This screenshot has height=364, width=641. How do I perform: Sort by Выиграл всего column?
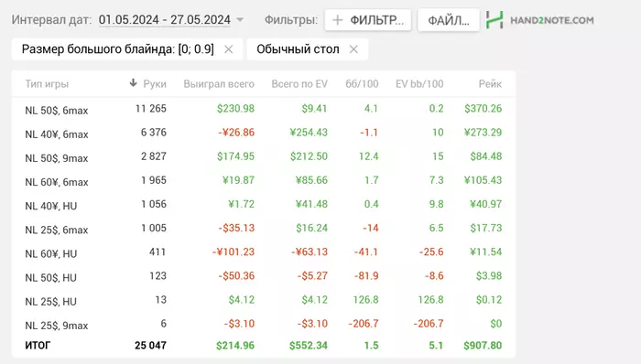[x=219, y=84]
